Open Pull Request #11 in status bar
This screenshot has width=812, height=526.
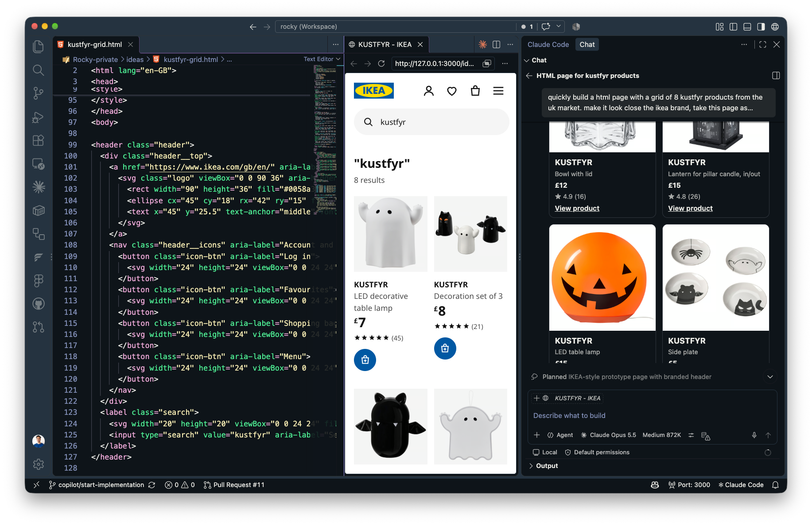click(x=234, y=485)
